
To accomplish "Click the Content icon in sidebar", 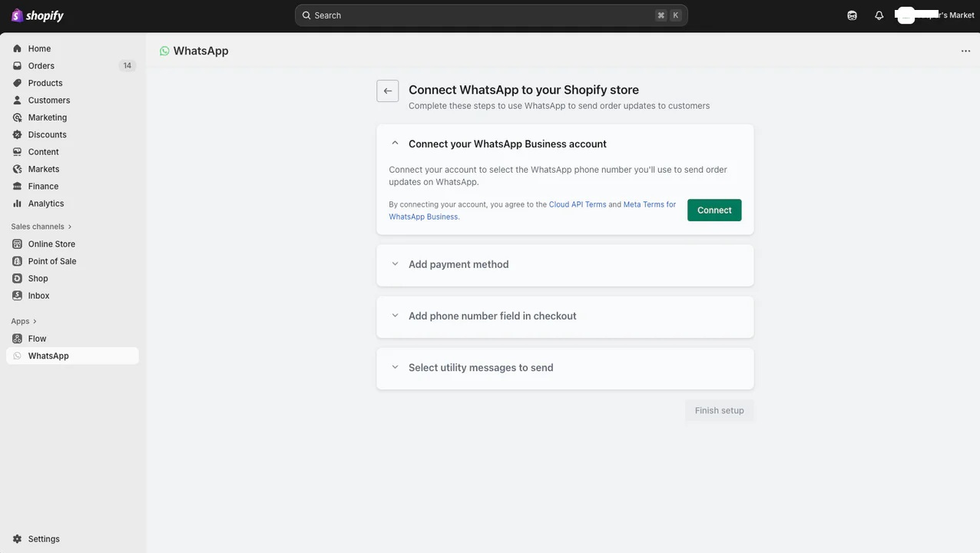I will [17, 152].
